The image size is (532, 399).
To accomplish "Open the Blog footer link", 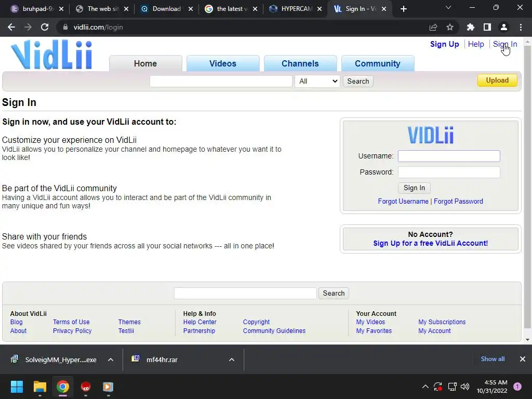I will [x=16, y=322].
